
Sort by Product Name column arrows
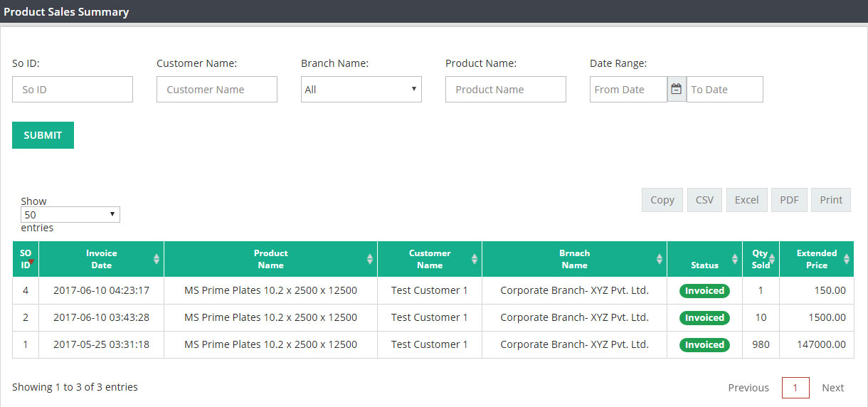370,259
